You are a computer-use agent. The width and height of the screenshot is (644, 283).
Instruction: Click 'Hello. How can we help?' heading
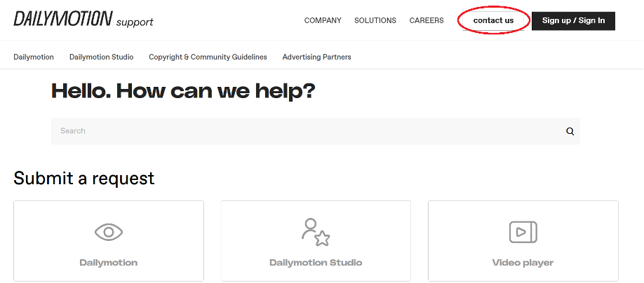183,91
